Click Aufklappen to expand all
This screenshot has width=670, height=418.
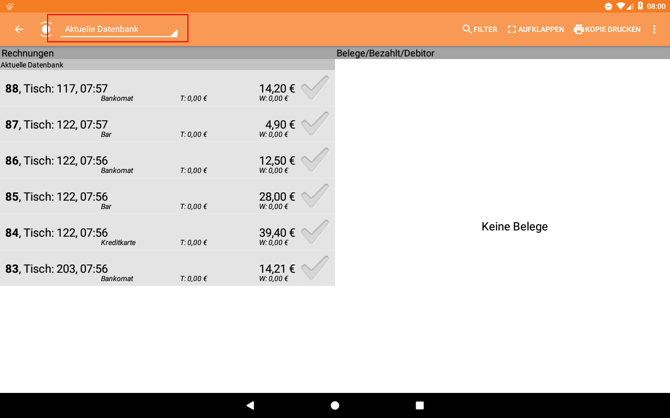(x=536, y=30)
